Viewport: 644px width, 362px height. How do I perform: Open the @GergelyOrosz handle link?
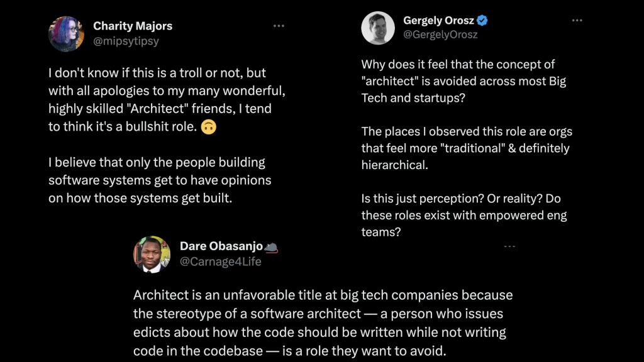click(x=440, y=35)
